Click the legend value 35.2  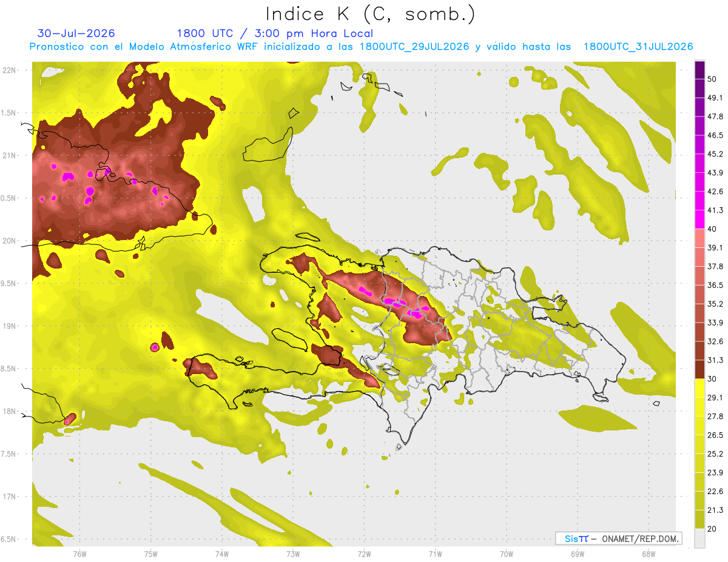[715, 304]
